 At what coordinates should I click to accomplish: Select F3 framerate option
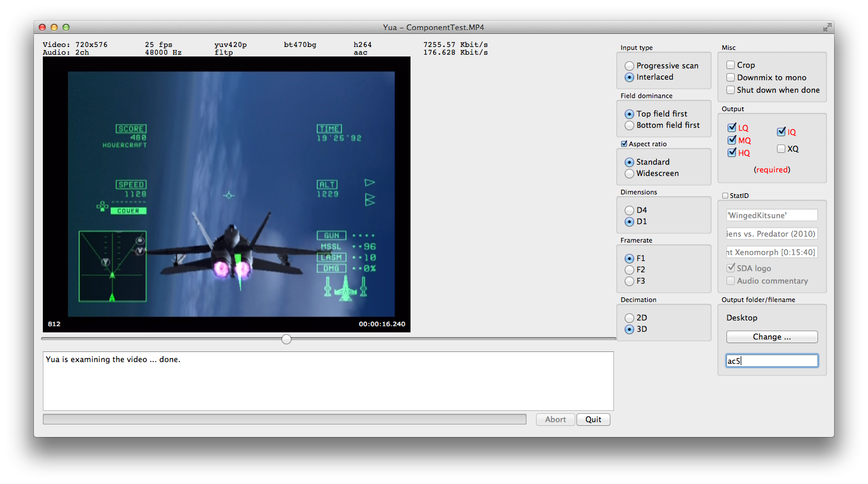point(629,281)
